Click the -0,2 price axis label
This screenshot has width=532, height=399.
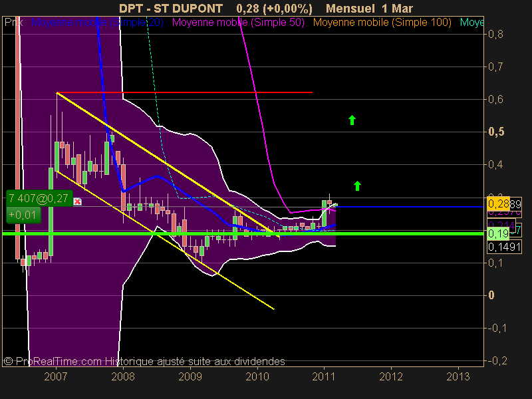point(497,360)
